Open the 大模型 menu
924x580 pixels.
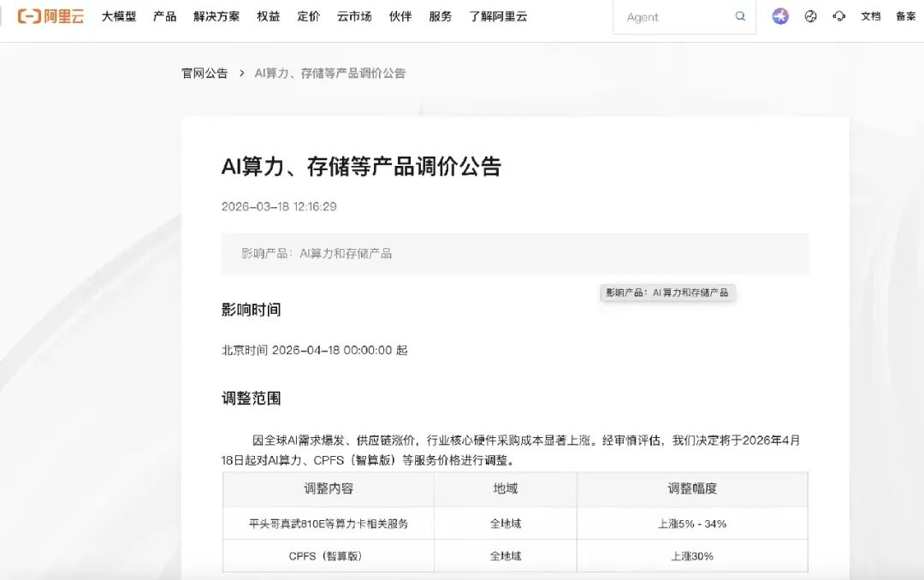[119, 16]
